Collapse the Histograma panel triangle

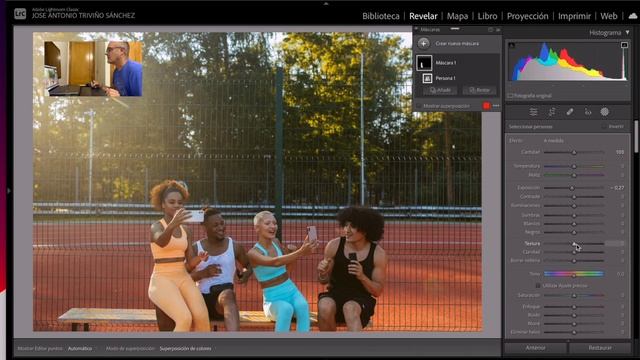(x=627, y=32)
